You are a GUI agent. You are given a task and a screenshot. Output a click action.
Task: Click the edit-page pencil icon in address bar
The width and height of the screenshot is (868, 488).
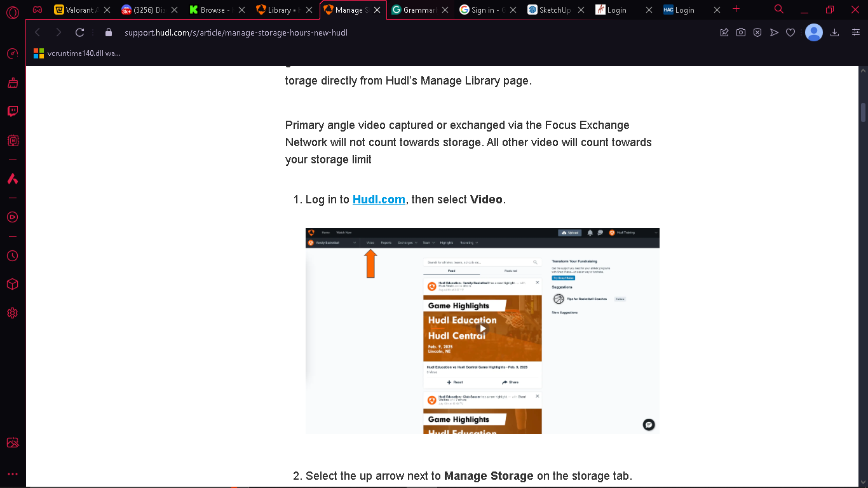[x=724, y=32]
